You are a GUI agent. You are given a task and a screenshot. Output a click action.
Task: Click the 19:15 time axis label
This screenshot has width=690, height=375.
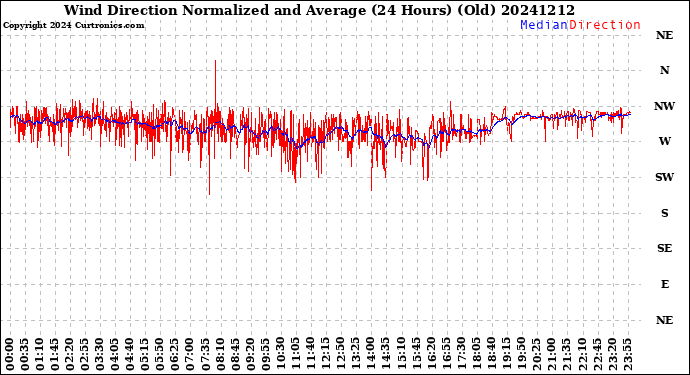tap(506, 355)
